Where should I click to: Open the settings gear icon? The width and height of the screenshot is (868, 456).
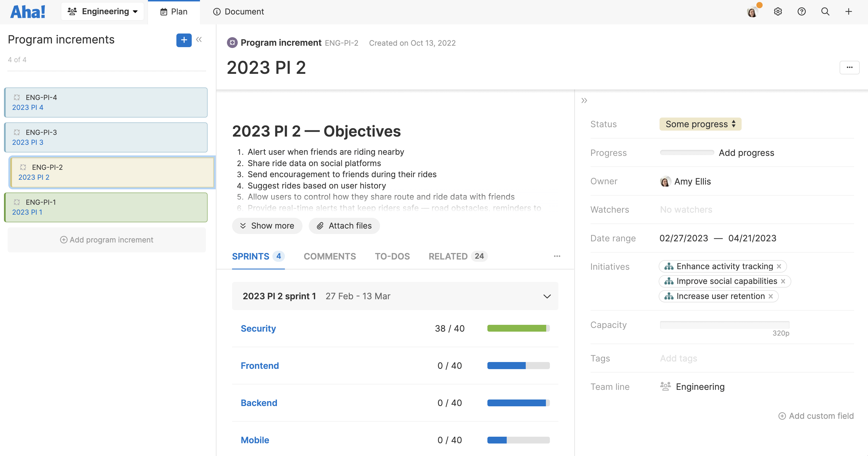coord(778,11)
